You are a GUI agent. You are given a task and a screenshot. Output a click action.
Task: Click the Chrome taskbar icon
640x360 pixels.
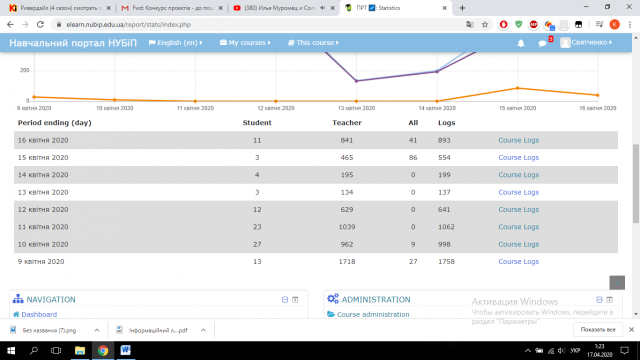103,351
